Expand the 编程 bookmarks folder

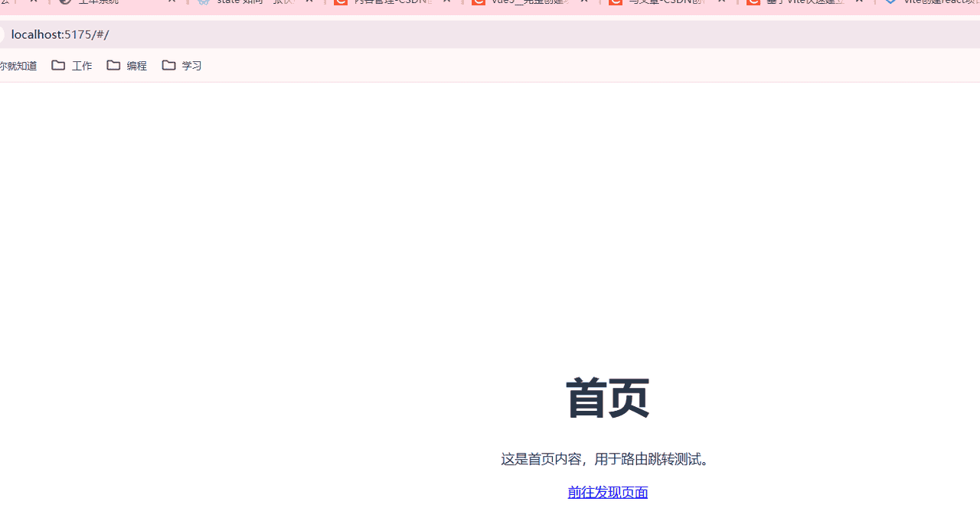coord(126,65)
